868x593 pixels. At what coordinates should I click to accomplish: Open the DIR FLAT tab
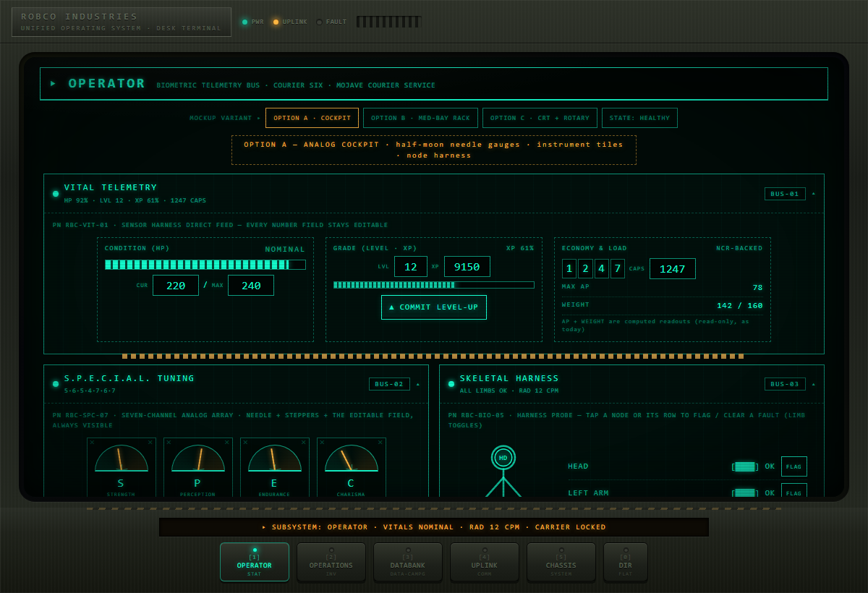(x=626, y=562)
